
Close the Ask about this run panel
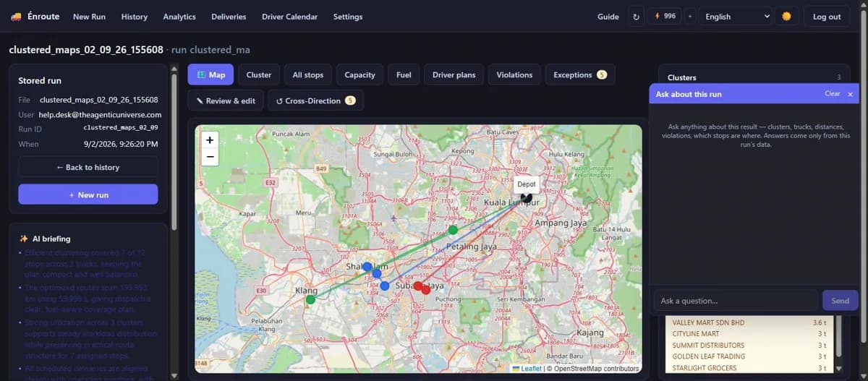[850, 94]
